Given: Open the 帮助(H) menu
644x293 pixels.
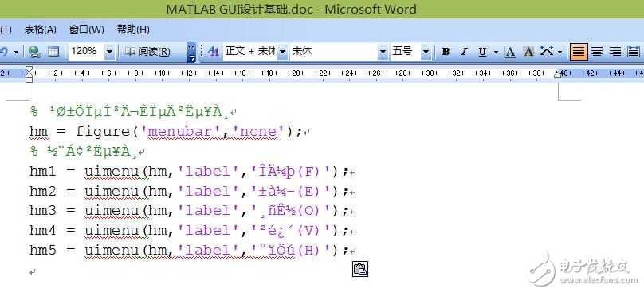Looking at the screenshot, I should pyautogui.click(x=133, y=30).
